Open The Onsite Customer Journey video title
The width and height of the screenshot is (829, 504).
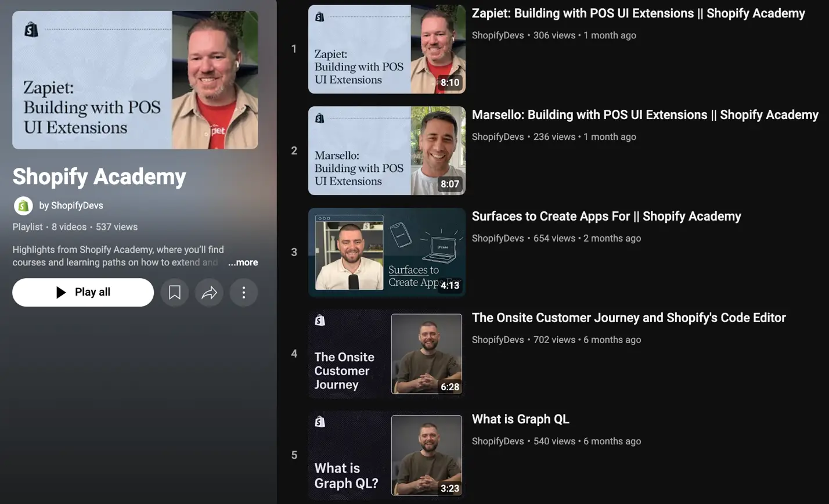click(629, 318)
